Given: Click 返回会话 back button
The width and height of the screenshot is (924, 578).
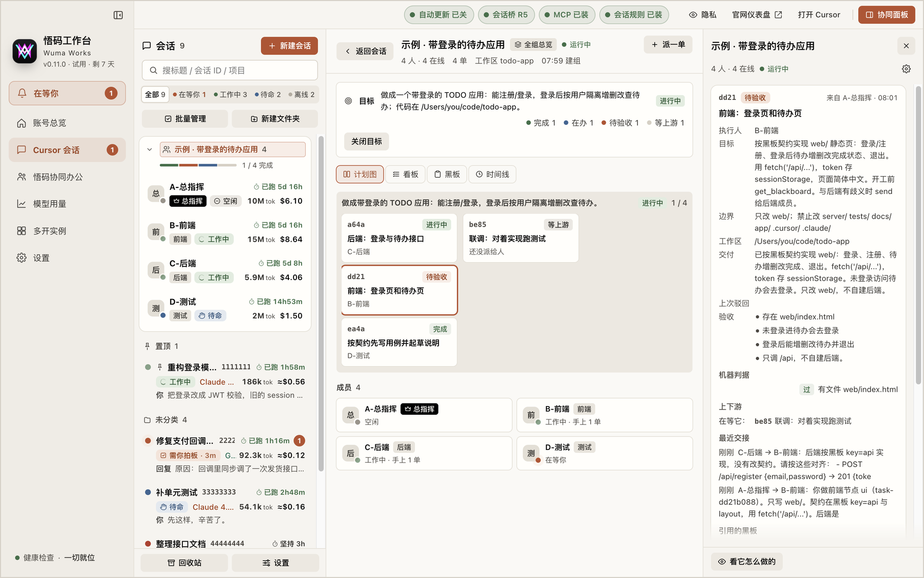Looking at the screenshot, I should click(x=365, y=51).
